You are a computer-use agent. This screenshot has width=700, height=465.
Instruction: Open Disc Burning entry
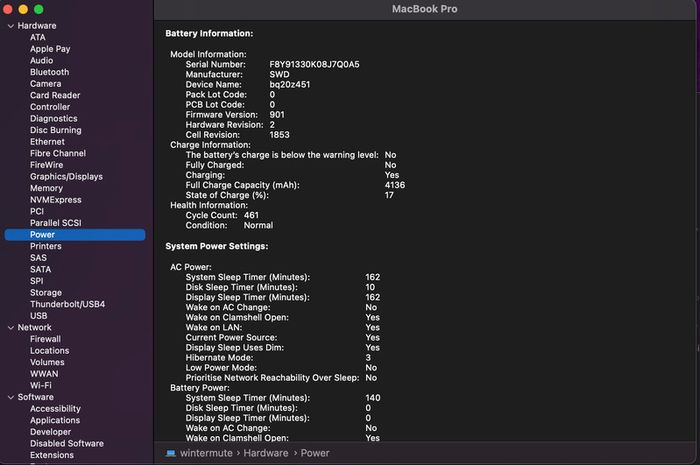(56, 130)
